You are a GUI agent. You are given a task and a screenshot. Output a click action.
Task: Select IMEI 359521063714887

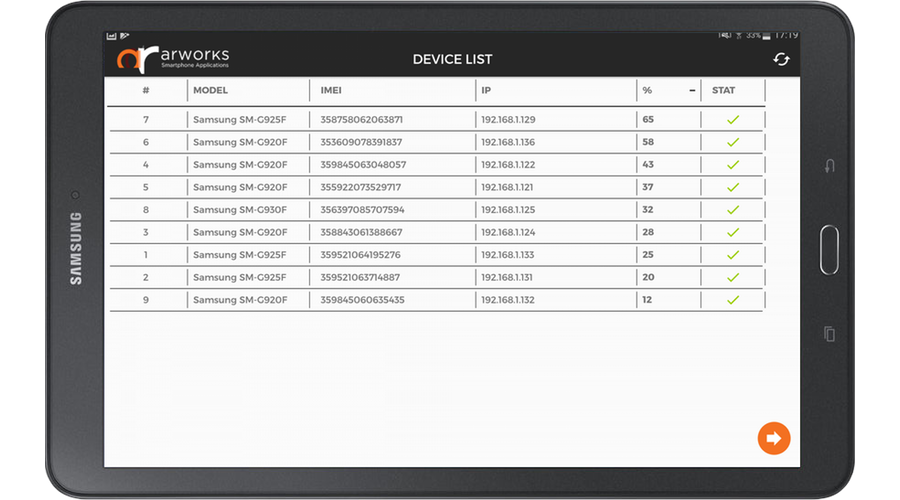click(360, 277)
